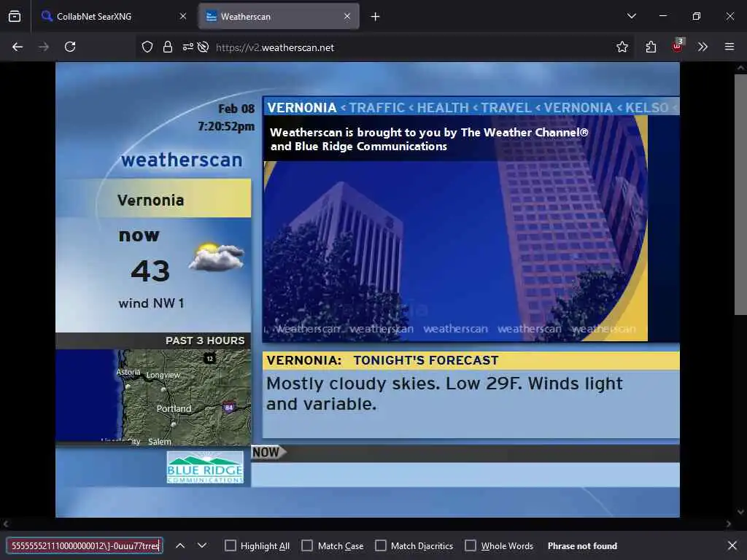Open uBlock Origin extension icon
747x560 pixels.
click(x=678, y=46)
